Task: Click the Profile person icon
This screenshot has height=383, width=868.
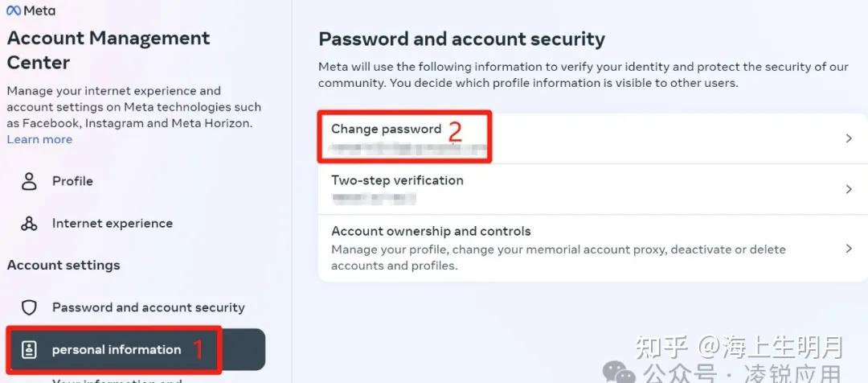Action: coord(30,181)
